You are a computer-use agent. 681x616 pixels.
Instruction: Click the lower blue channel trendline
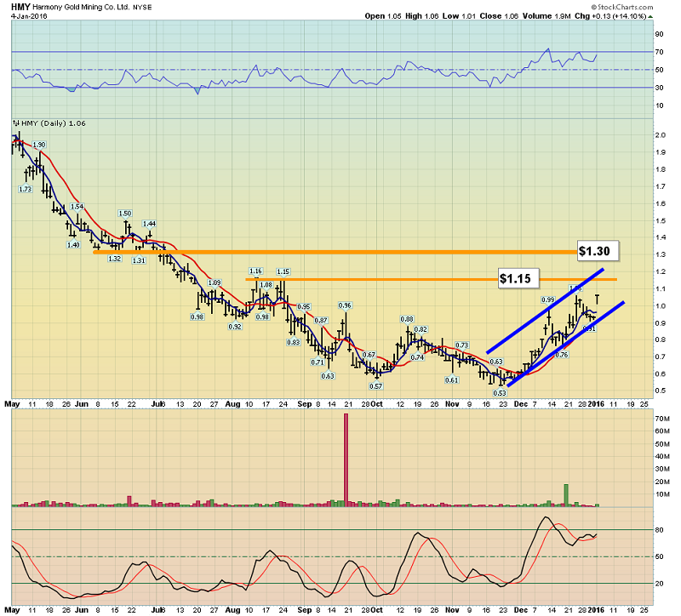(x=566, y=344)
